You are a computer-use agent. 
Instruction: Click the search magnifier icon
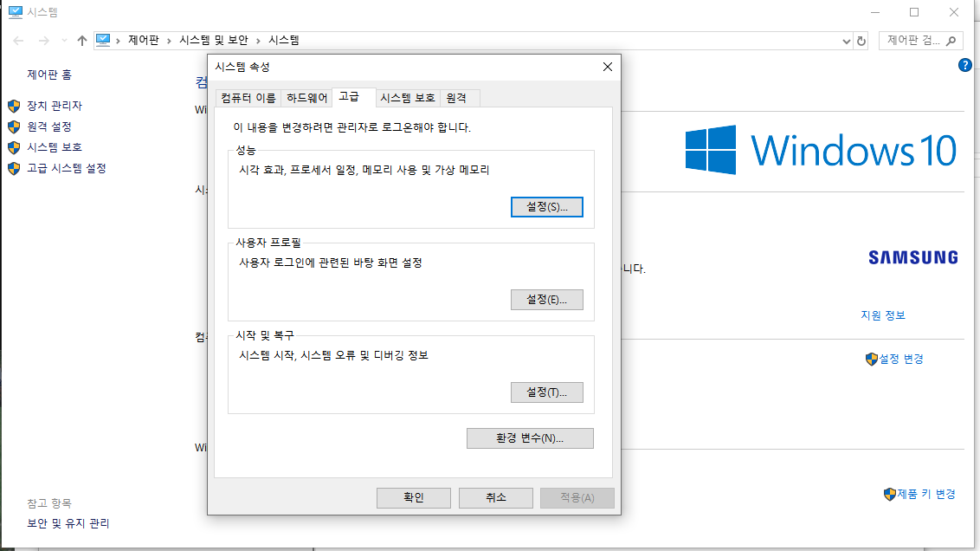coord(951,41)
